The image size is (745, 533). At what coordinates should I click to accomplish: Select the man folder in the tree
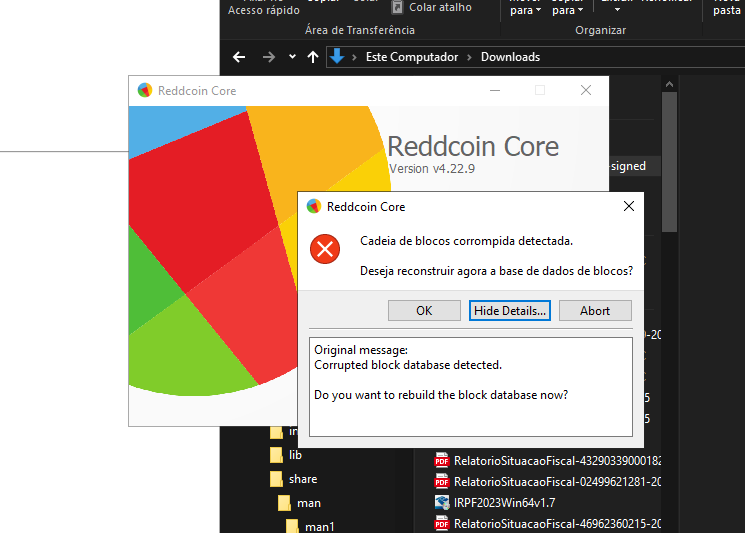(308, 503)
